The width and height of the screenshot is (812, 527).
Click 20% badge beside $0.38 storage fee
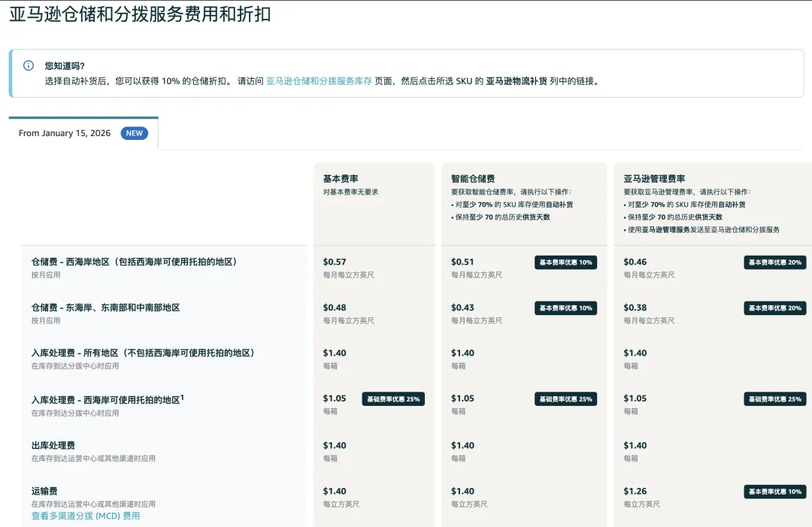tap(774, 308)
